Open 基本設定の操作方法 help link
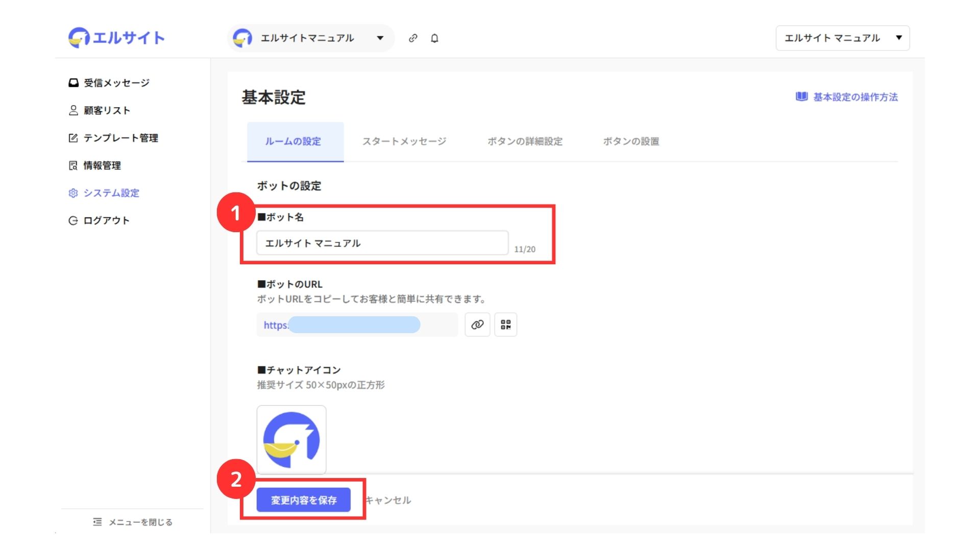Viewport: 980px width, 551px height. click(x=855, y=97)
